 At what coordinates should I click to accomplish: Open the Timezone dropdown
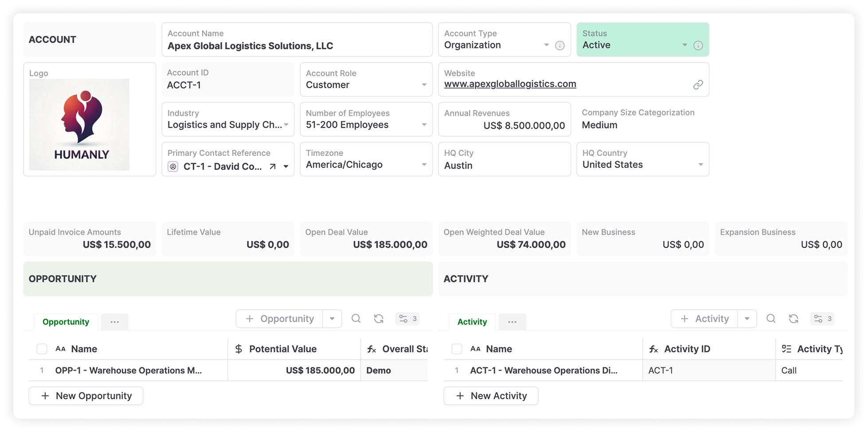(424, 165)
